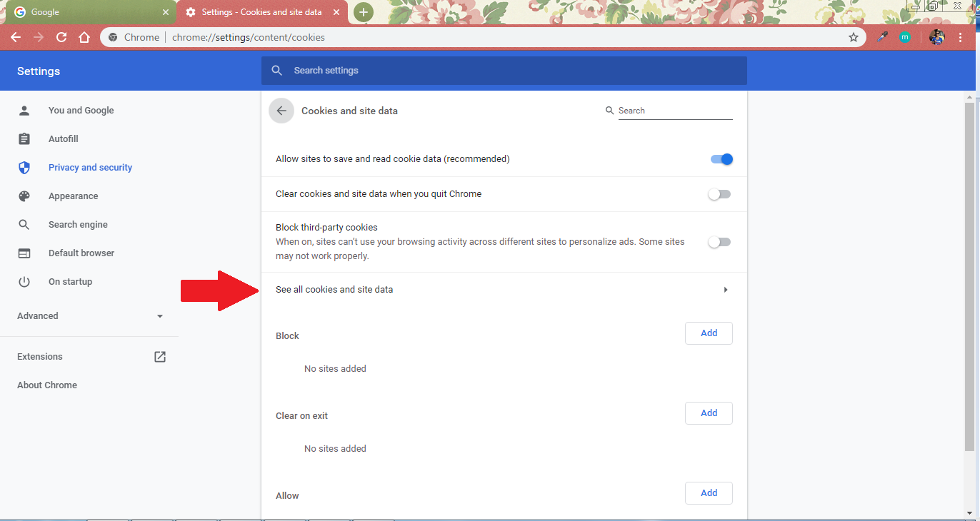Expand See all cookies and site data arrow
980x521 pixels.
[726, 290]
